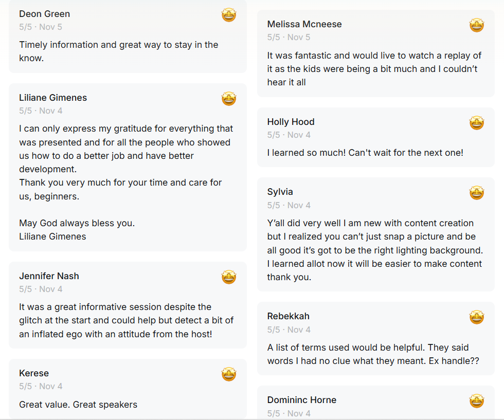Viewport: 504px width, 420px height.
Task: Click the emoji on Melissa Mcneese's review
Action: point(477,25)
